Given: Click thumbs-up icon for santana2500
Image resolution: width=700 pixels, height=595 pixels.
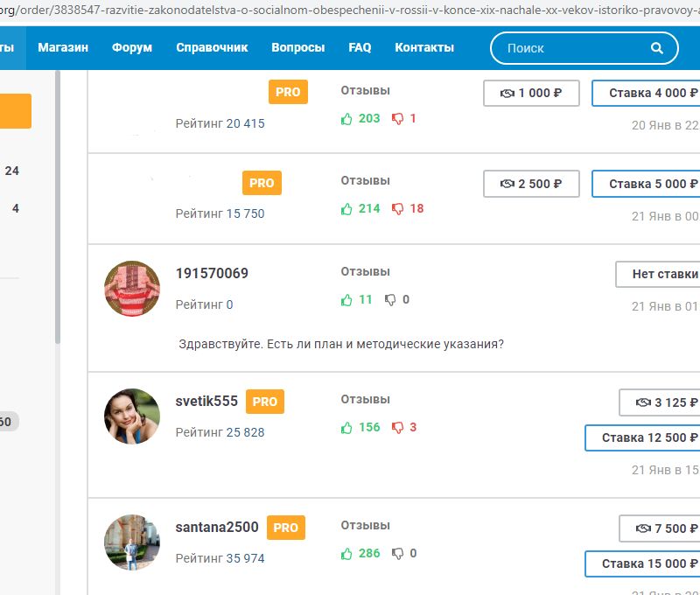Looking at the screenshot, I should tap(346, 553).
